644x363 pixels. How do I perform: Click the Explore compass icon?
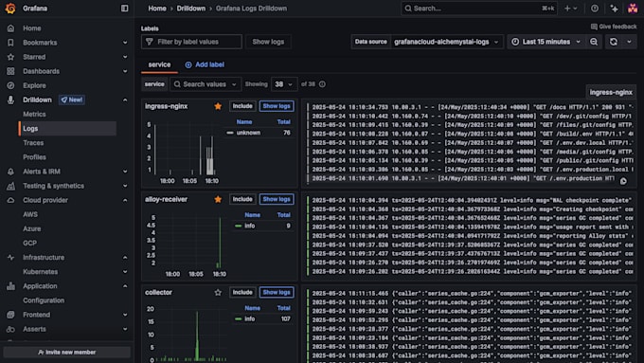[10, 85]
